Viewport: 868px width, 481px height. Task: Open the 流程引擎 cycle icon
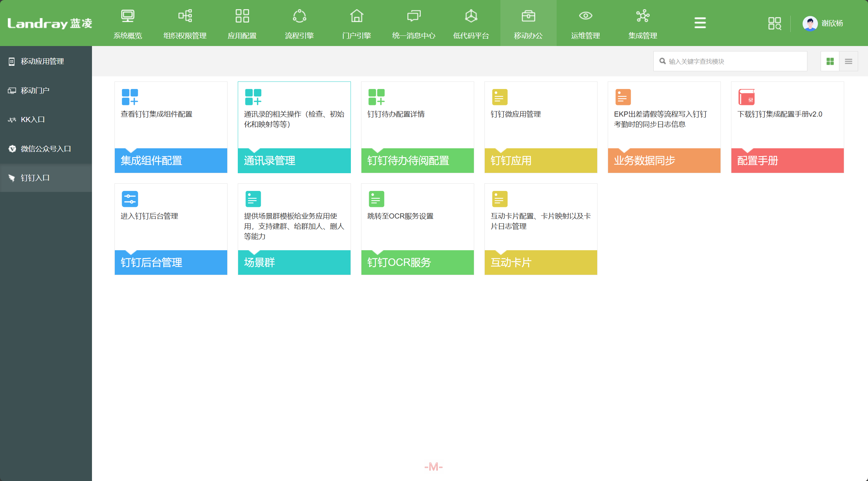pos(299,16)
